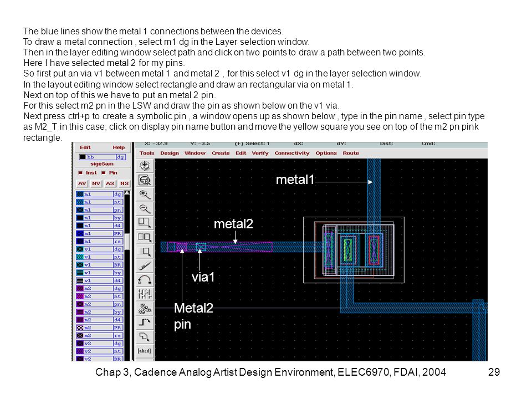Activate the Stretch tool icon
This screenshot has width=532, height=399.
click(145, 223)
